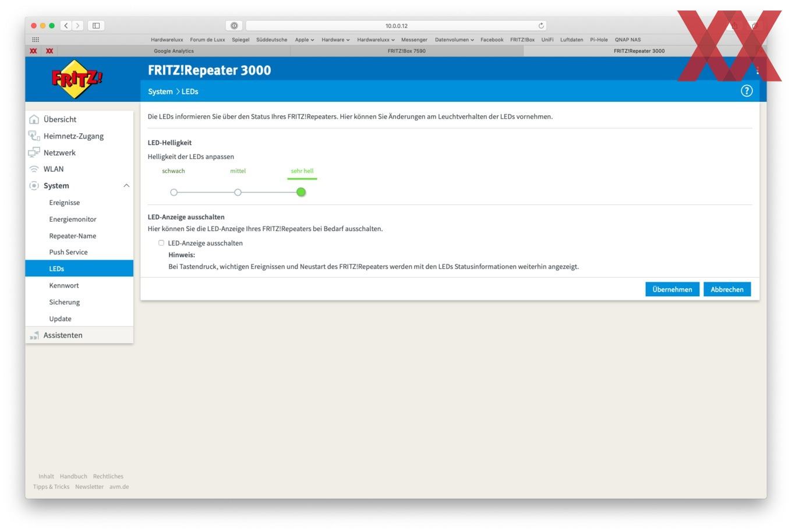Viewport: 792px width, 532px height.
Task: Switch to the Google Analytics tab
Action: 174,51
